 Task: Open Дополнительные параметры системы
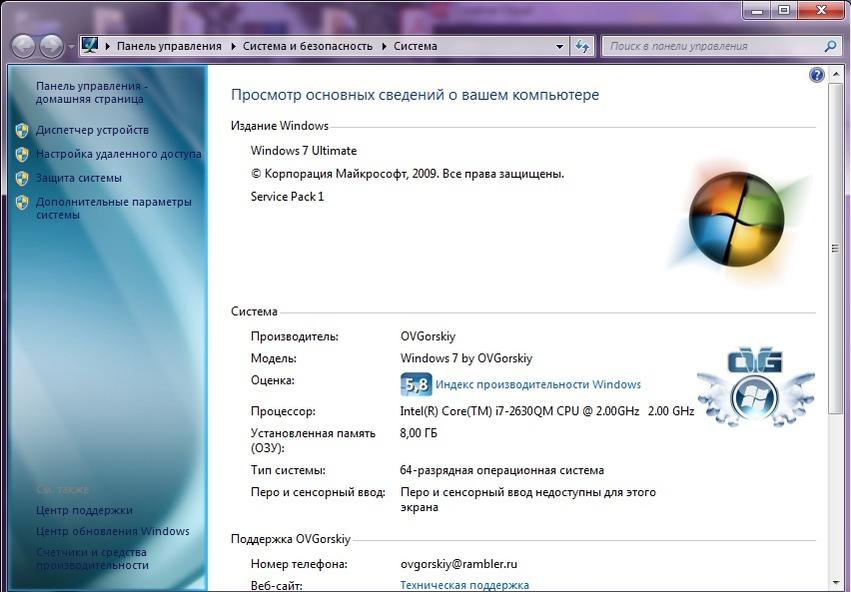pyautogui.click(x=113, y=208)
